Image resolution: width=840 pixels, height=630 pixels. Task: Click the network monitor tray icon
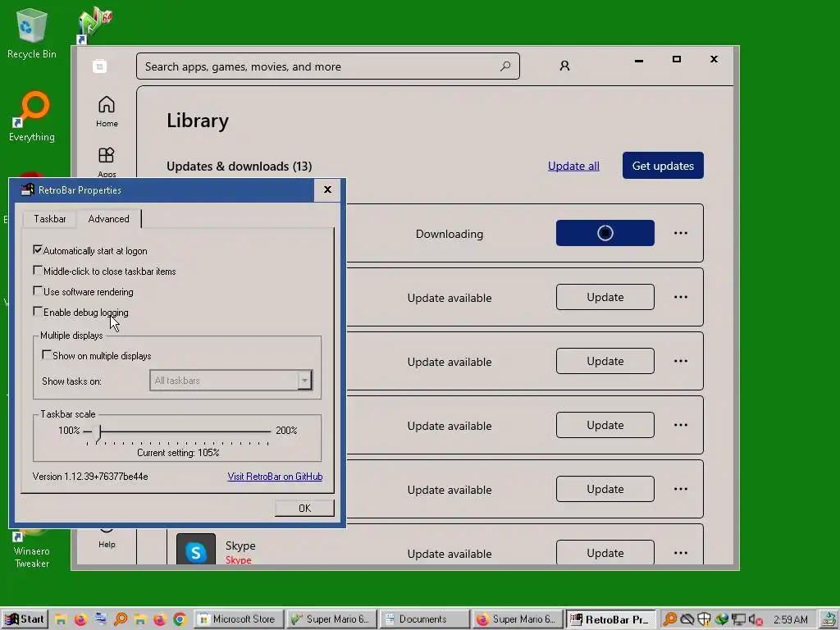(x=739, y=620)
